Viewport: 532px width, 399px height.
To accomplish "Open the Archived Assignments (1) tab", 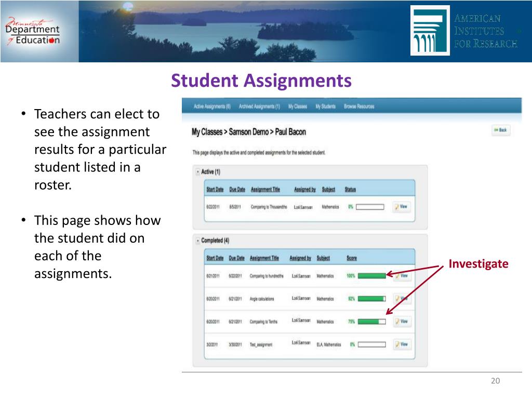I will click(259, 107).
